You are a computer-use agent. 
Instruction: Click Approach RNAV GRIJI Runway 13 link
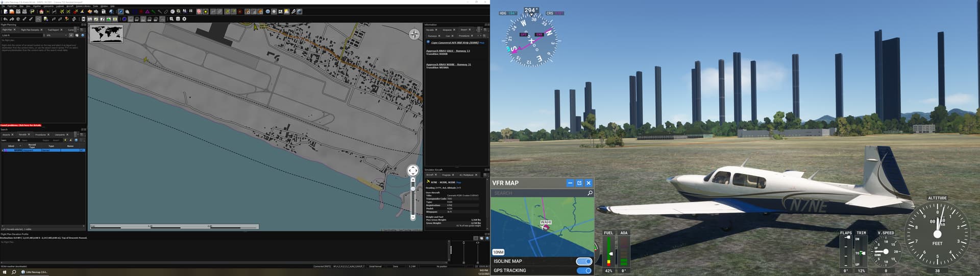(x=448, y=51)
